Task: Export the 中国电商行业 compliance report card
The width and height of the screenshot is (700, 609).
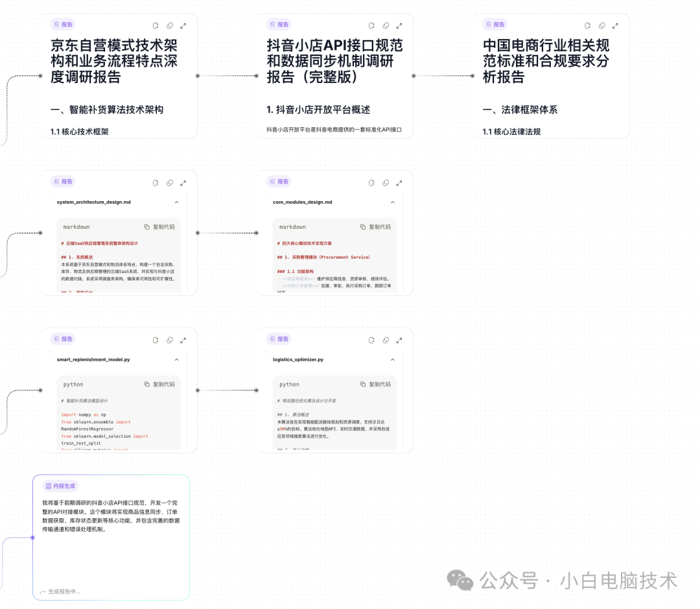Action: 587,26
